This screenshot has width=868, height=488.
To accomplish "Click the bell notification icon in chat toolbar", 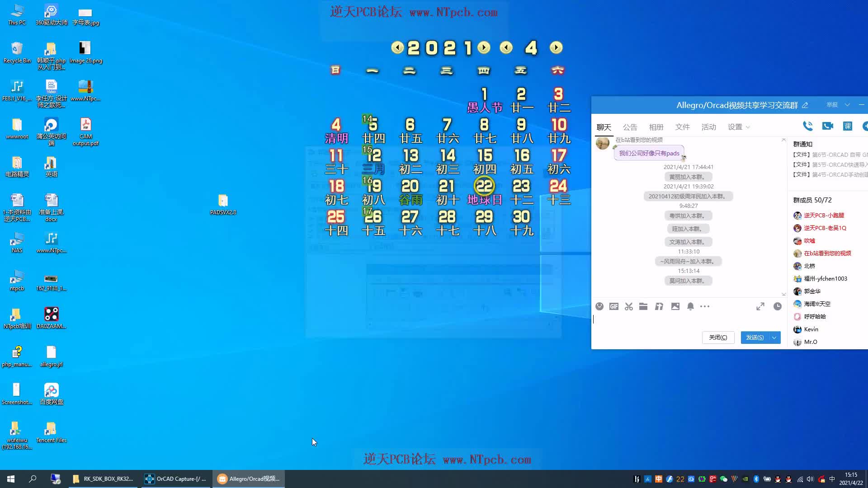I will 690,306.
